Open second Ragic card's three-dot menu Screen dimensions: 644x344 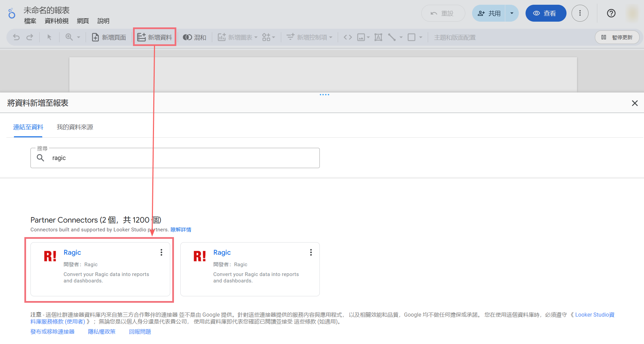(311, 252)
